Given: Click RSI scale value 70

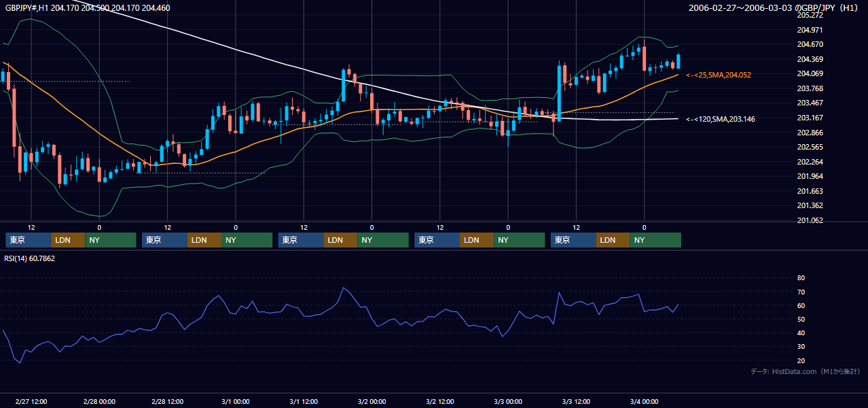Looking at the screenshot, I should click(x=801, y=292).
